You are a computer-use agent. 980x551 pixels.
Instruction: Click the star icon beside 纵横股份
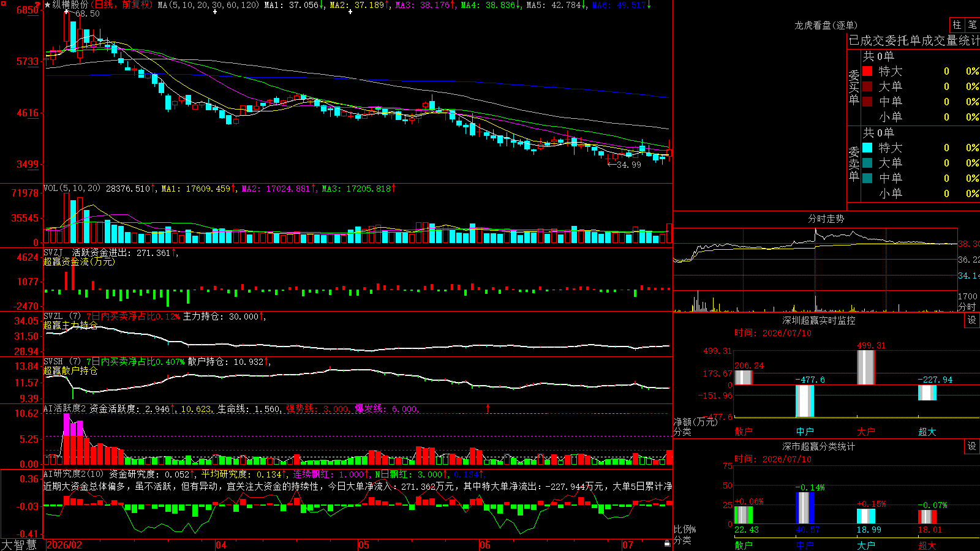[x=48, y=5]
